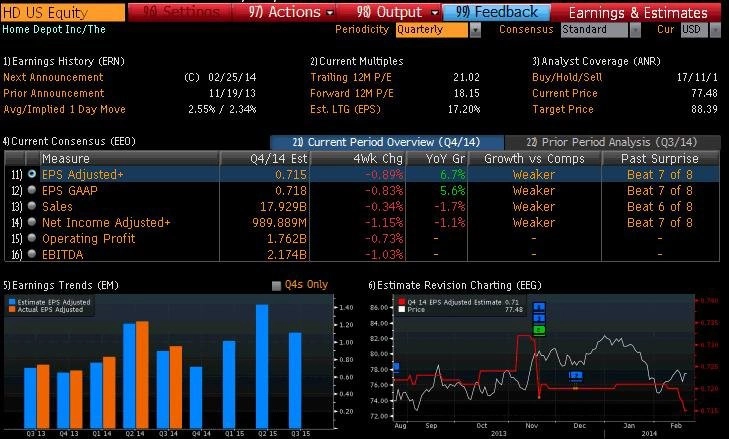The image size is (729, 439).
Task: Click the 4Wk Chg column header
Action: tap(358, 159)
